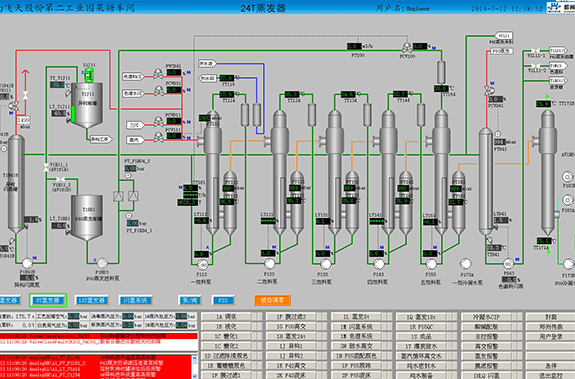Click the S1J11 tank agitator motor
This screenshot has width=575, height=379.
[x=88, y=74]
